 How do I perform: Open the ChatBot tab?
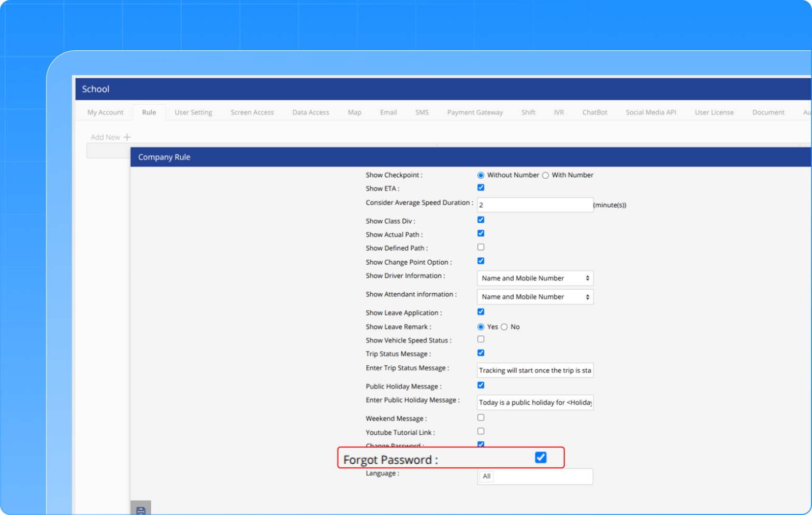coord(594,112)
